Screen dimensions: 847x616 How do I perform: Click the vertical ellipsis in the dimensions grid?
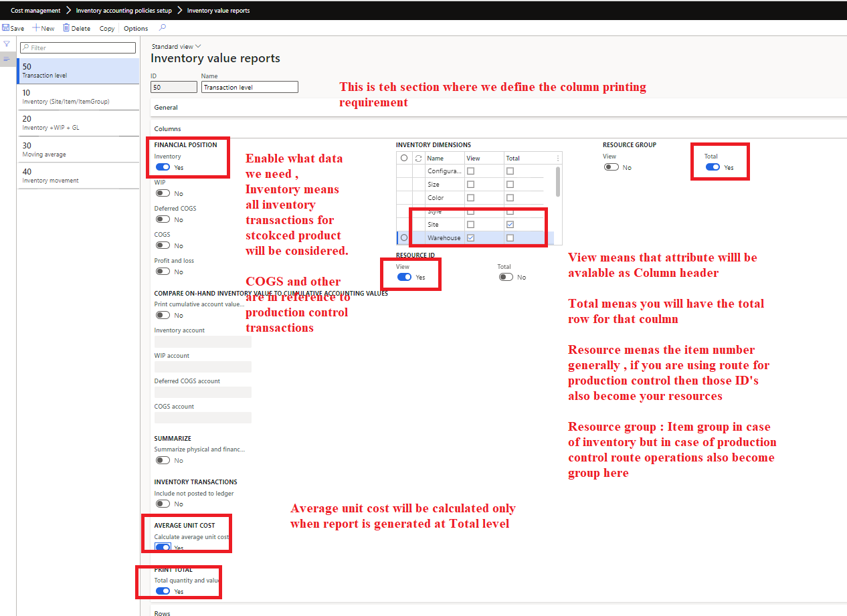558,158
